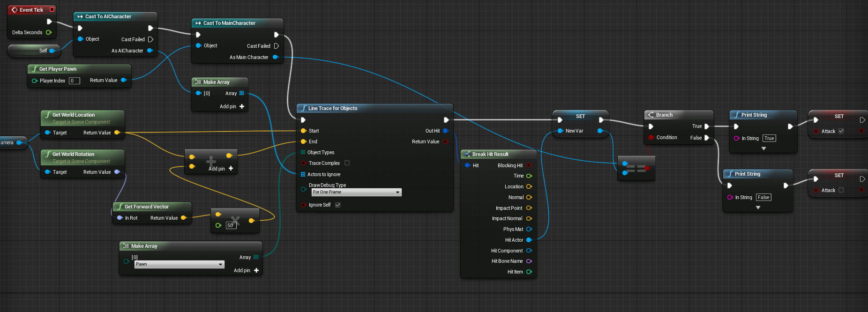Screen dimensions: 868x312
Task: Expand the False Print String node options
Action: (x=758, y=208)
